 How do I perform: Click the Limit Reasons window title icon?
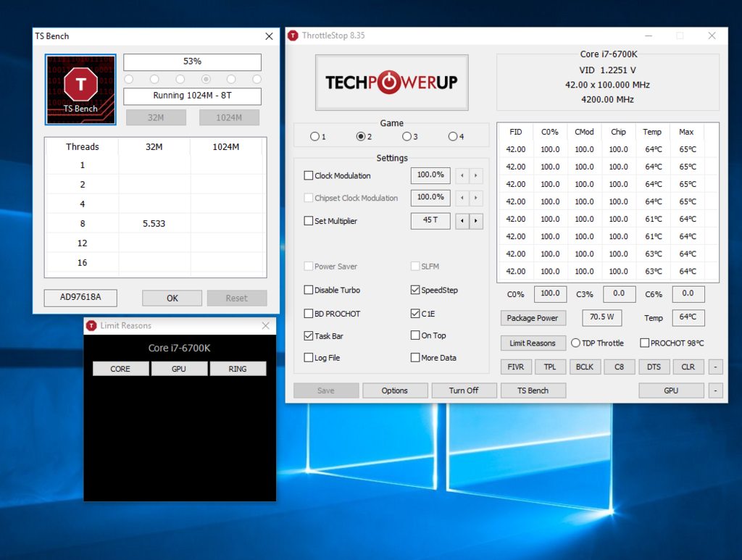(x=91, y=325)
